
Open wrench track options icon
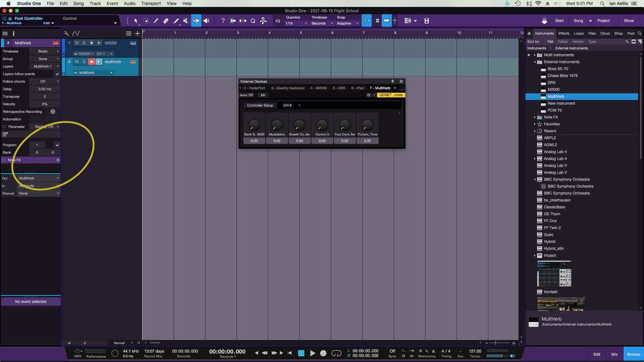click(x=66, y=33)
